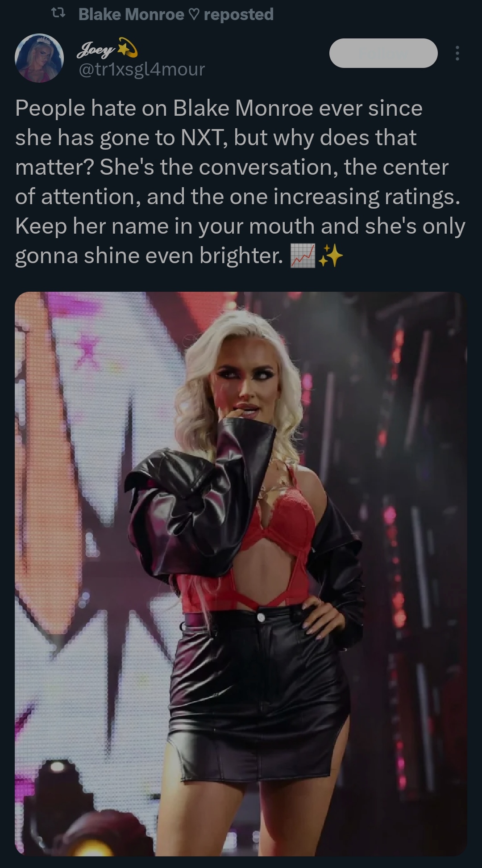This screenshot has width=482, height=868.
Task: Open the three-dot more options menu
Action: [457, 53]
